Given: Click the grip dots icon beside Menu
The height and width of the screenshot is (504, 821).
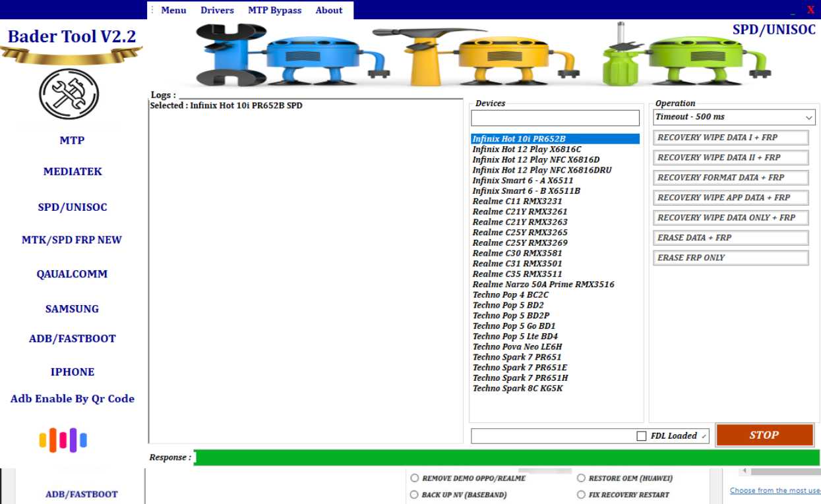Looking at the screenshot, I should tap(152, 10).
